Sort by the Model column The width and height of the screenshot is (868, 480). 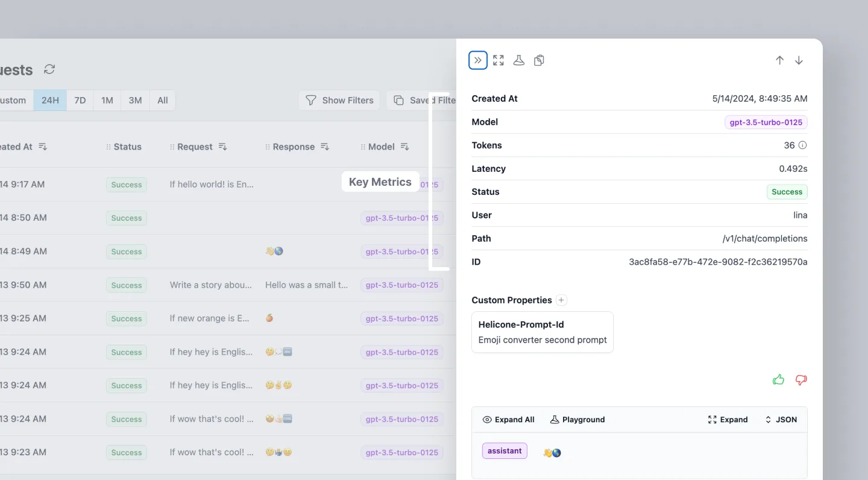(x=405, y=147)
